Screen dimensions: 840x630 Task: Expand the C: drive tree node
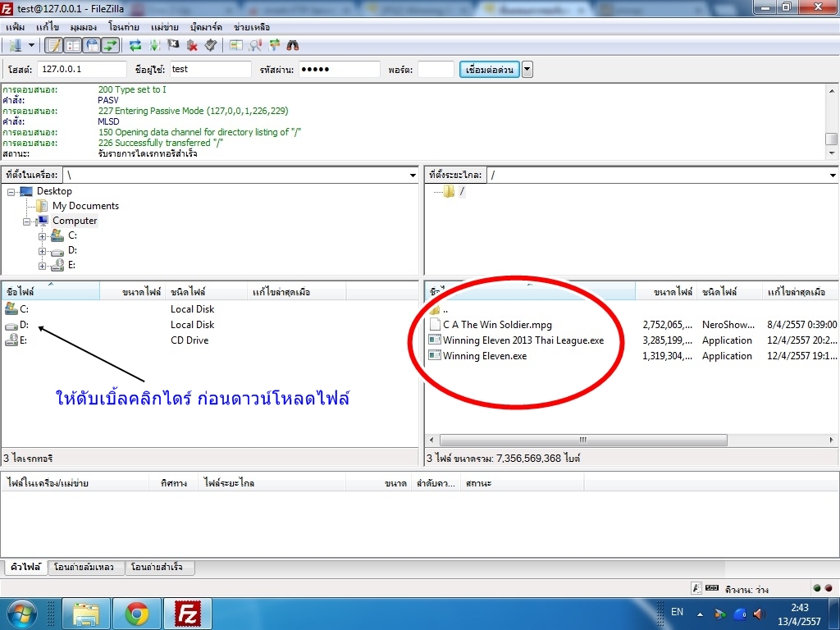click(x=42, y=236)
